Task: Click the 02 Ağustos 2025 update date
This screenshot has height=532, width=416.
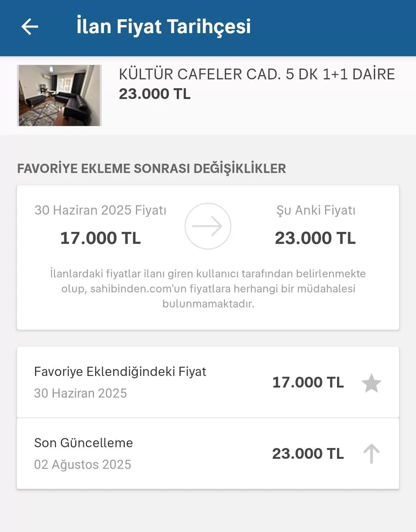Action: click(82, 465)
